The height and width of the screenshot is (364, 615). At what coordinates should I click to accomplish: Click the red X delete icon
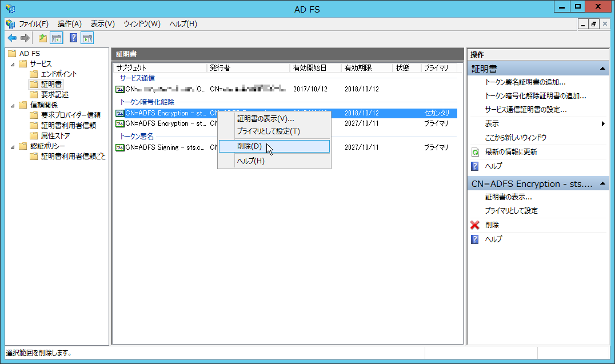(x=475, y=225)
